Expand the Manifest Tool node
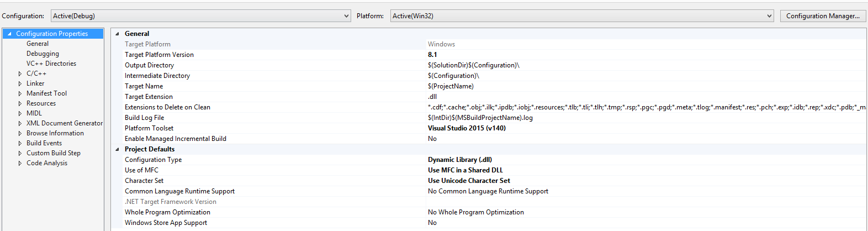This screenshot has width=868, height=231. point(20,93)
